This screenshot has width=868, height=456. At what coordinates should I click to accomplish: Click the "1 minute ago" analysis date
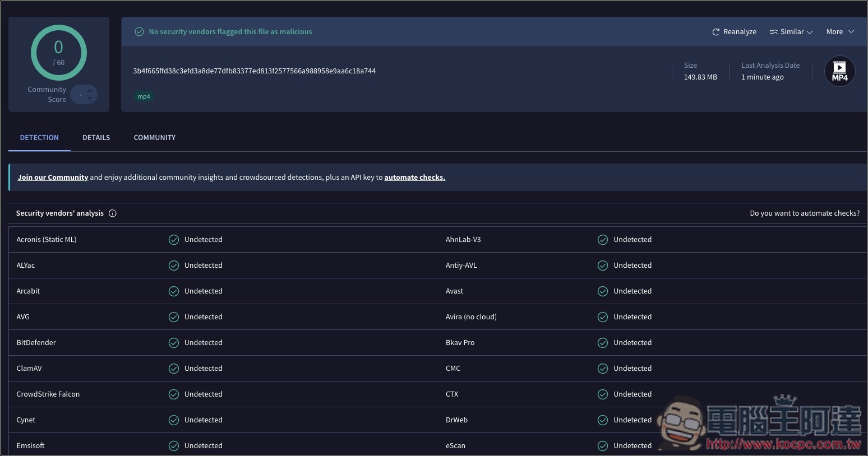pos(763,77)
